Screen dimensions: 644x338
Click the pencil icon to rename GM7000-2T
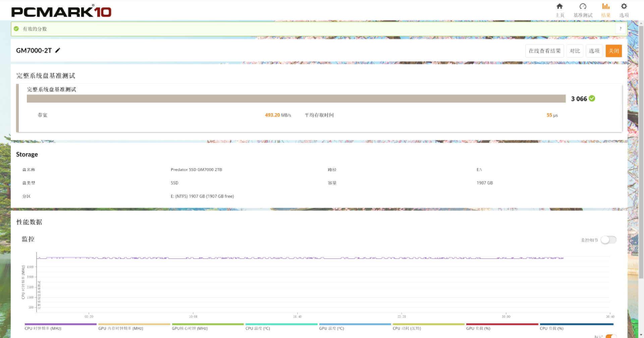pos(58,50)
